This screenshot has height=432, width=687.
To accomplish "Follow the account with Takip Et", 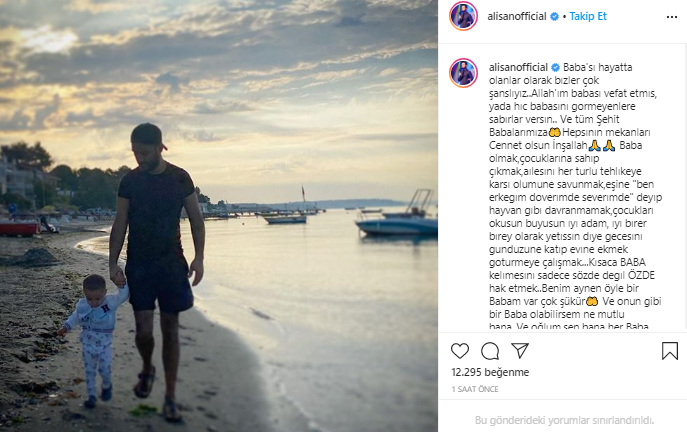I will [x=587, y=16].
